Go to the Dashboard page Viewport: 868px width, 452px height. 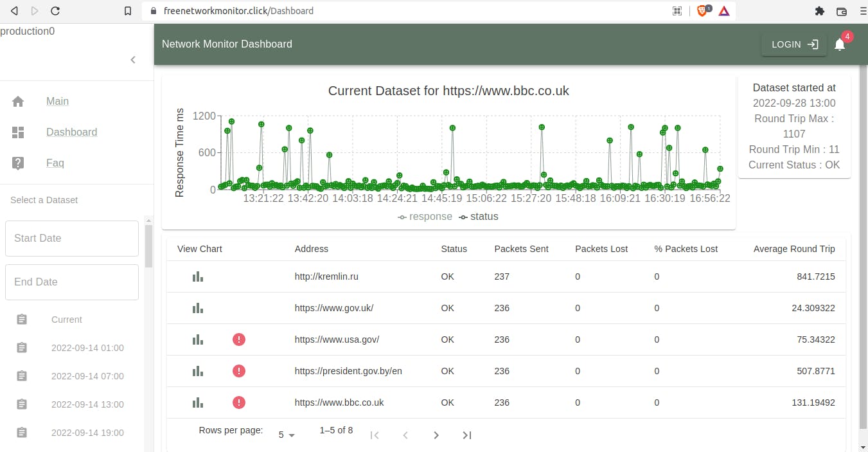[71, 132]
